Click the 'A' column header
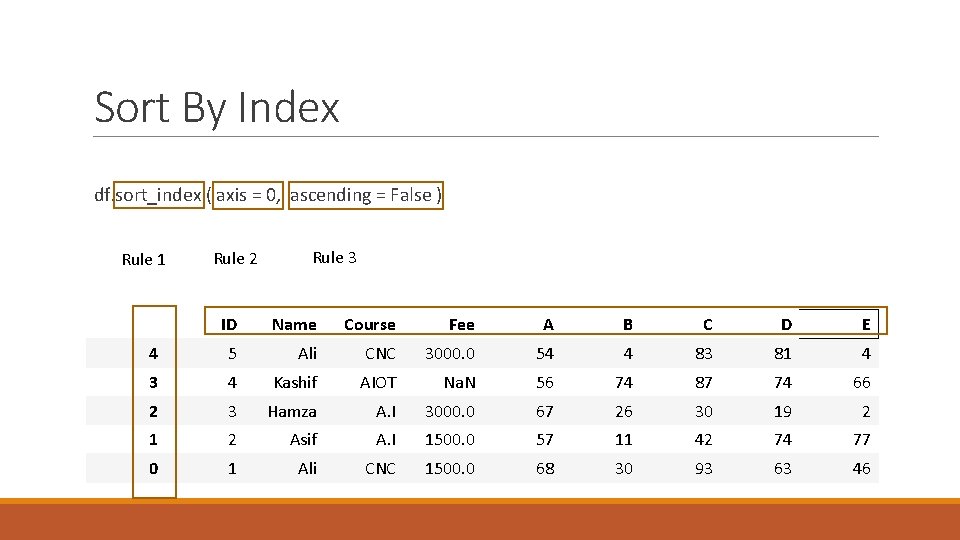Viewport: 960px width, 540px height. (x=548, y=324)
